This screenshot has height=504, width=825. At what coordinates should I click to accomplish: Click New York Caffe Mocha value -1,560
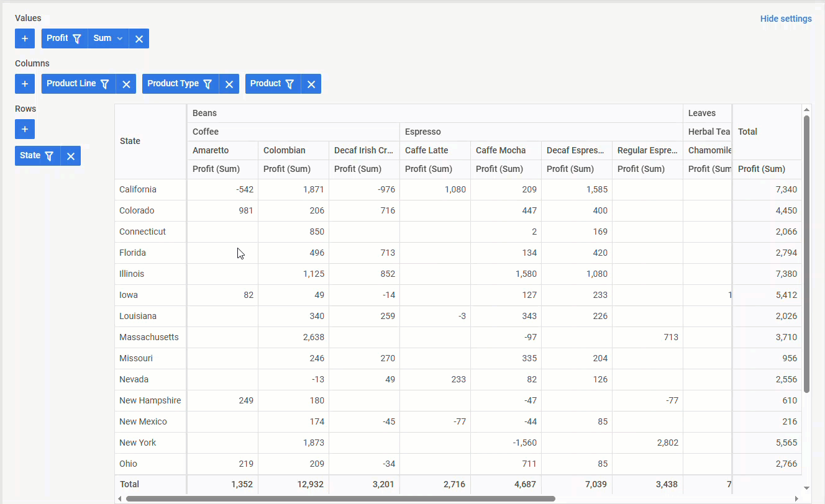506,443
